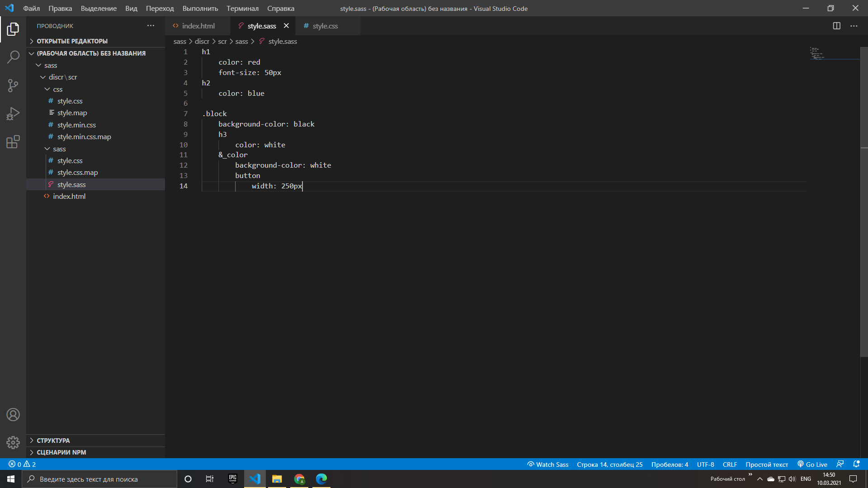Change end of line sequence CRLF

[730, 465]
